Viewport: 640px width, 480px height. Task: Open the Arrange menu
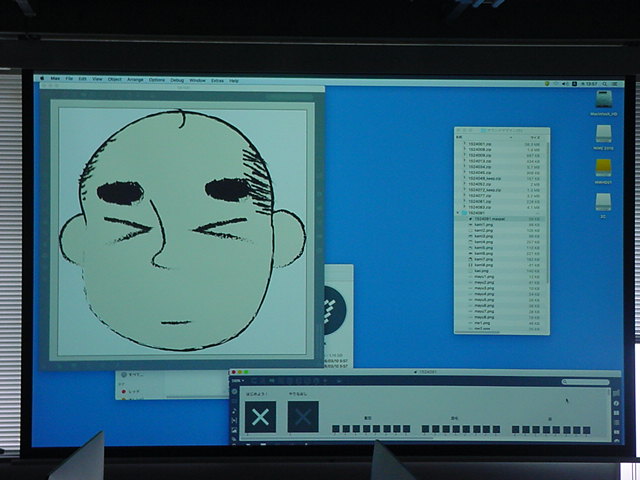tap(135, 80)
